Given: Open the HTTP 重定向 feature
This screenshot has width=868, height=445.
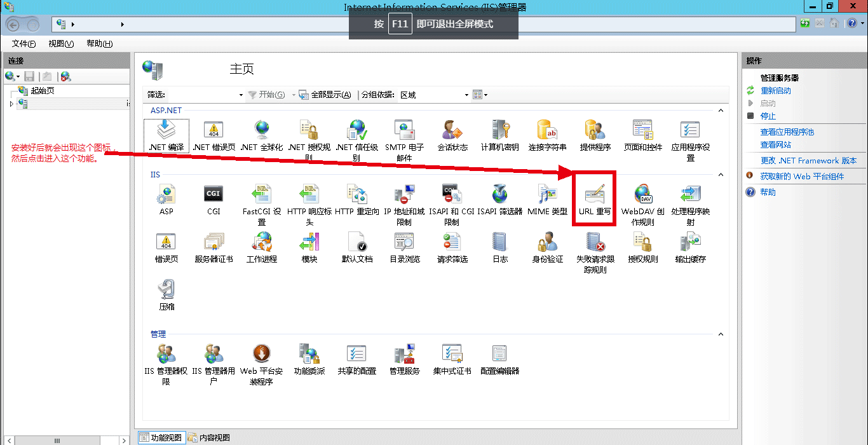Looking at the screenshot, I should 356,200.
